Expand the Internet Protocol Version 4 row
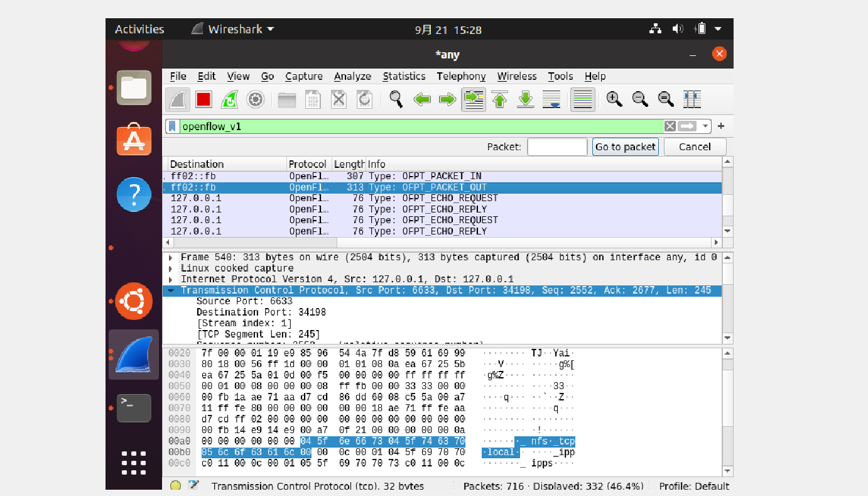The width and height of the screenshot is (868, 496). 170,279
